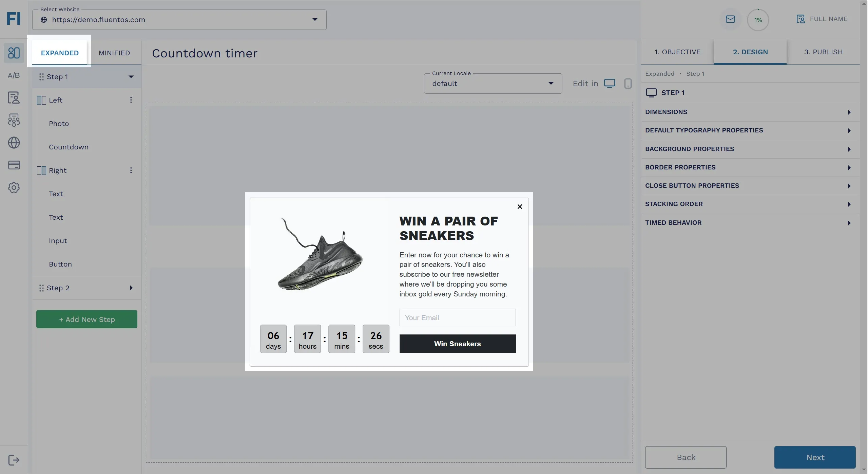Click the WIN A PAIR OF SNEAKERS heading

point(448,229)
